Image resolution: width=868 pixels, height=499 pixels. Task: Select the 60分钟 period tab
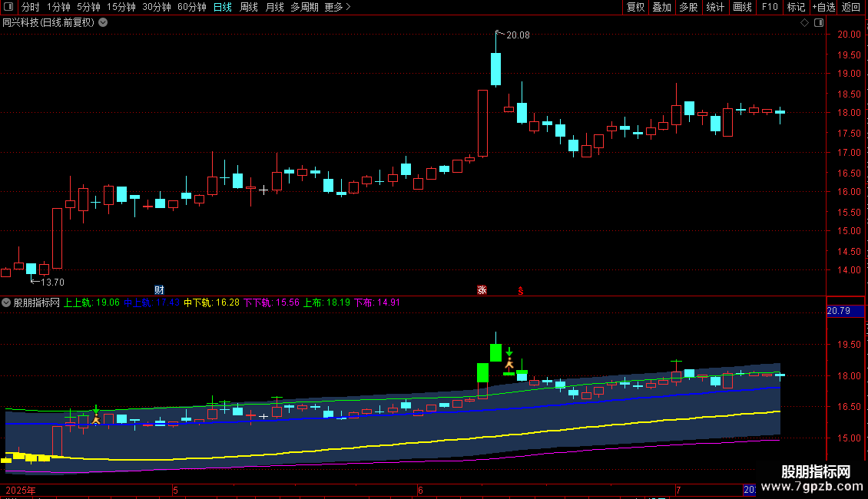point(191,7)
